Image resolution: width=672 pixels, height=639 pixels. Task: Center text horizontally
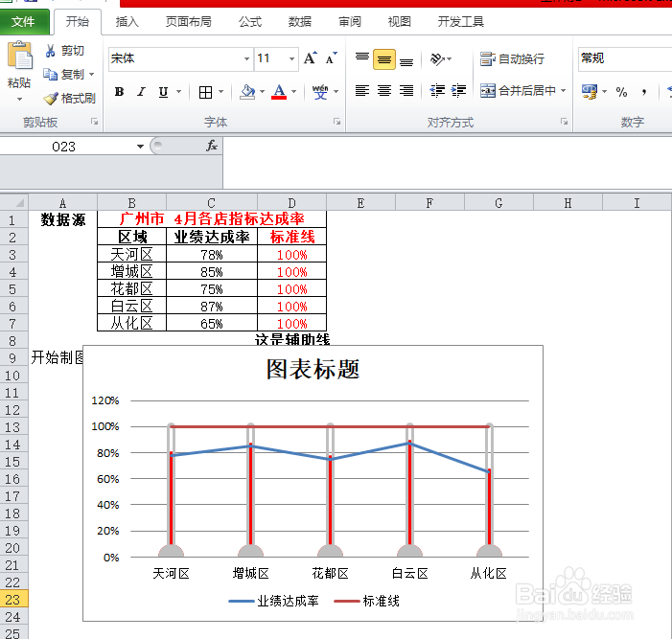click(x=384, y=91)
